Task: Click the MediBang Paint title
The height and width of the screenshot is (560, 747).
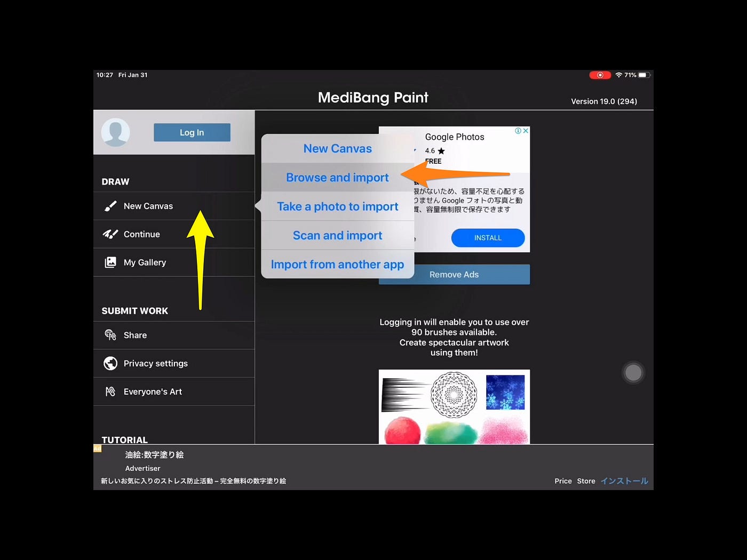Action: click(x=373, y=98)
